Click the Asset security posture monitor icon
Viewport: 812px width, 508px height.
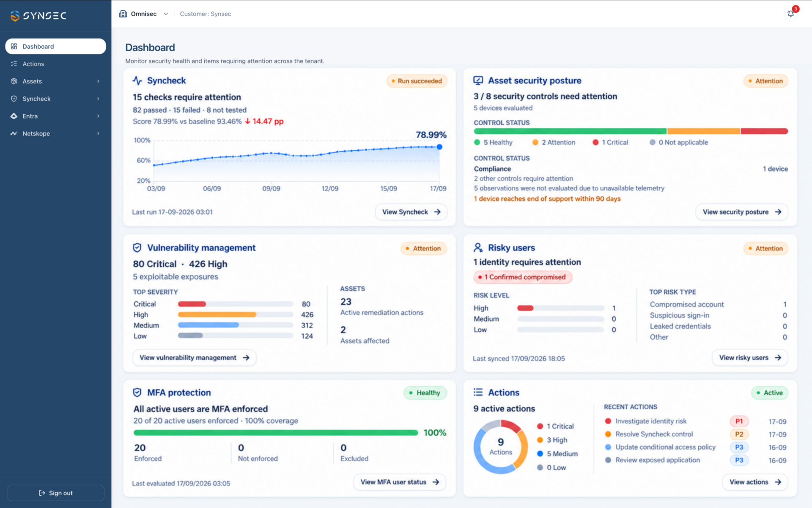pos(478,80)
